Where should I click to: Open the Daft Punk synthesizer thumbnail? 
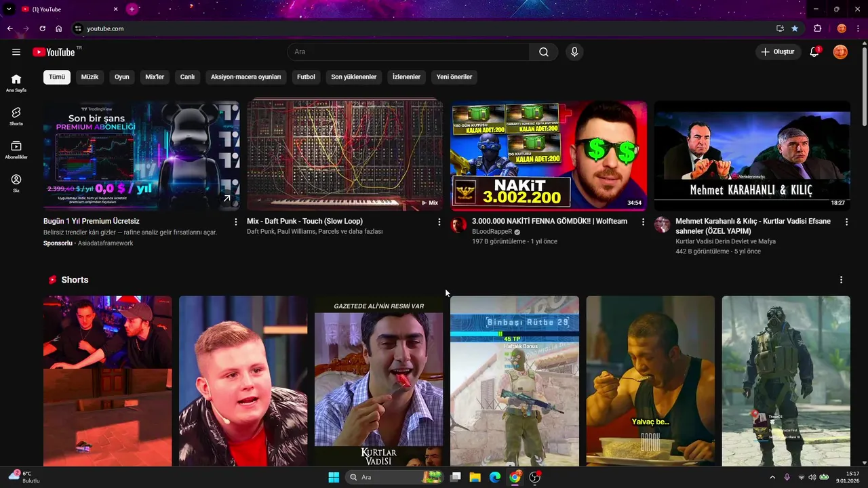tap(344, 156)
